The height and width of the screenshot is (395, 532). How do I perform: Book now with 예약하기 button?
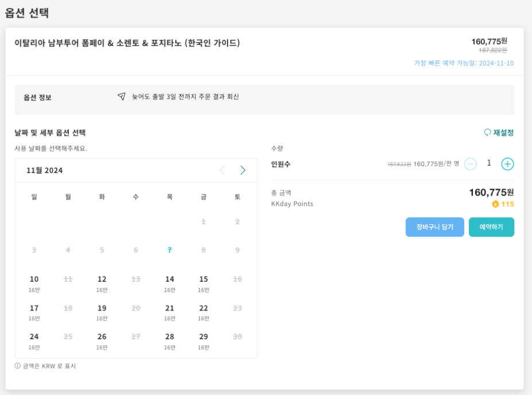(x=491, y=227)
